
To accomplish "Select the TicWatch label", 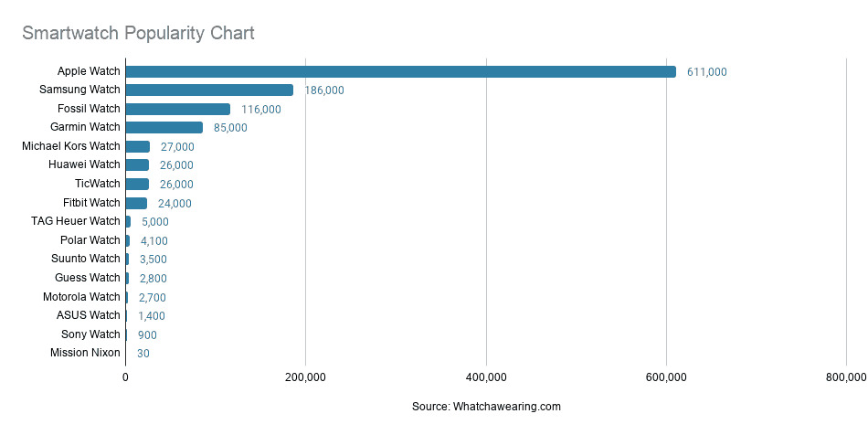I will [98, 184].
